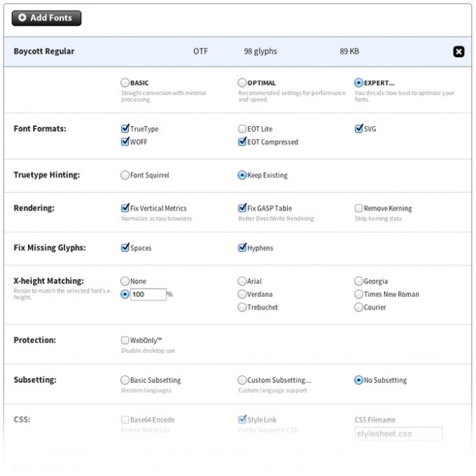This screenshot has height=476, width=476.
Task: Uncheck the TrueType font format
Action: point(125,129)
